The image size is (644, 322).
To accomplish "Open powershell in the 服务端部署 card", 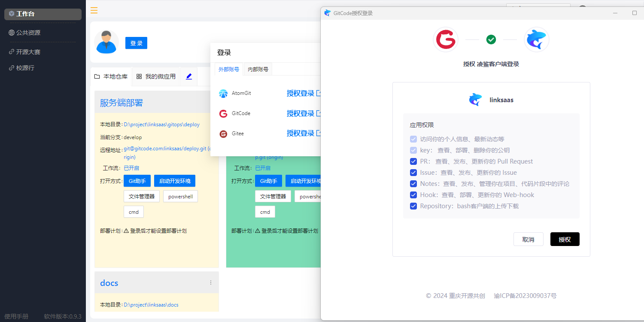I will (x=180, y=196).
